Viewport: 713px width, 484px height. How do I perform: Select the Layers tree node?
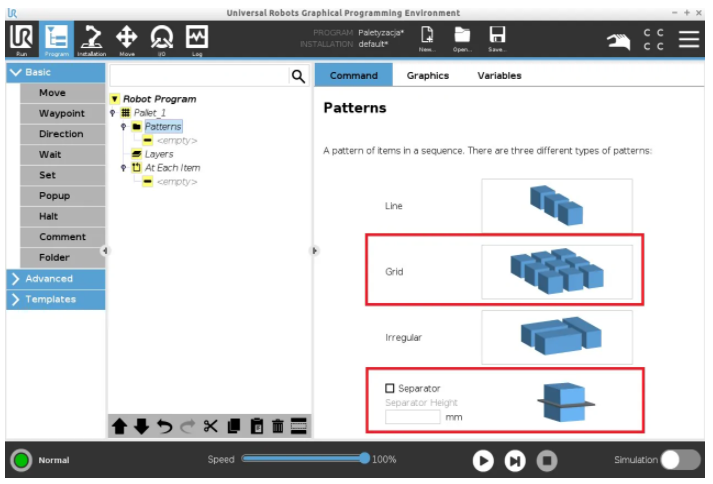159,154
